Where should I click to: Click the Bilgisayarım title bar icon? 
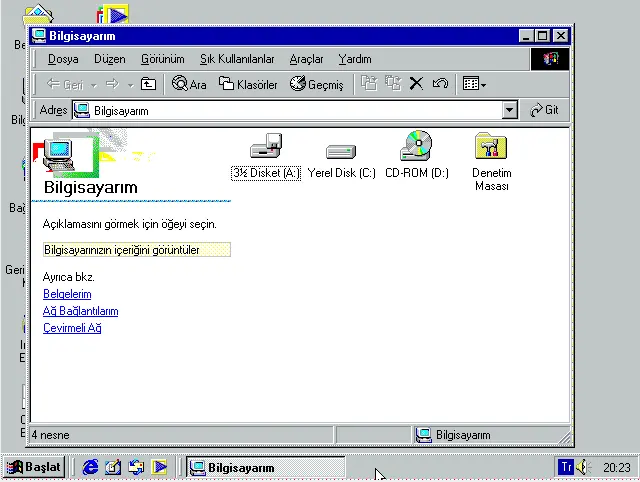coord(39,36)
